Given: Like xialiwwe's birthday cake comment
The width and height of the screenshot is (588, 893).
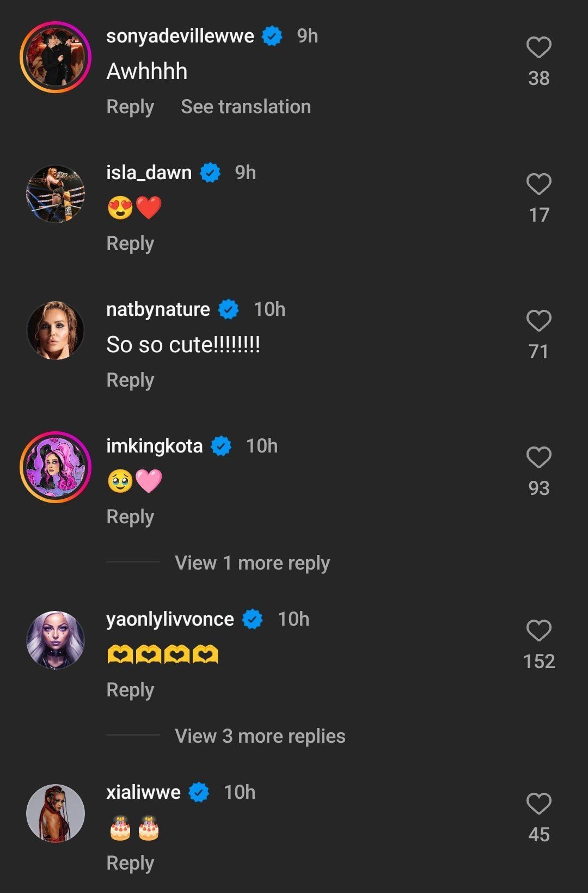Looking at the screenshot, I should tap(538, 804).
